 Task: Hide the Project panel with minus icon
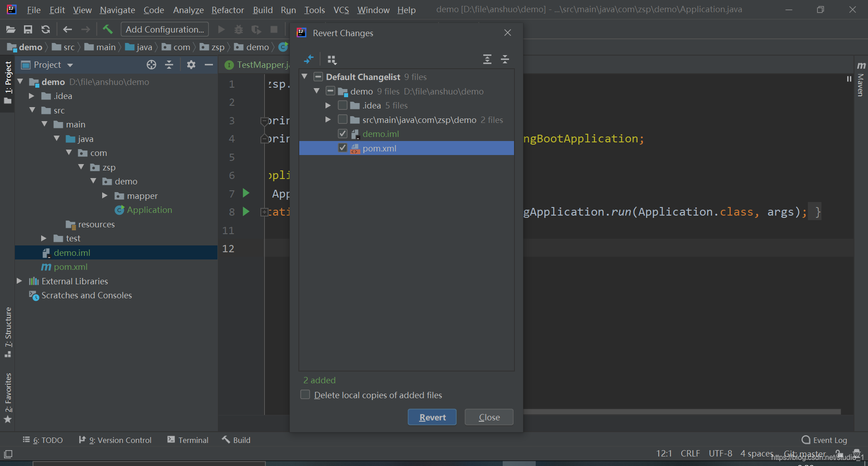pos(209,65)
